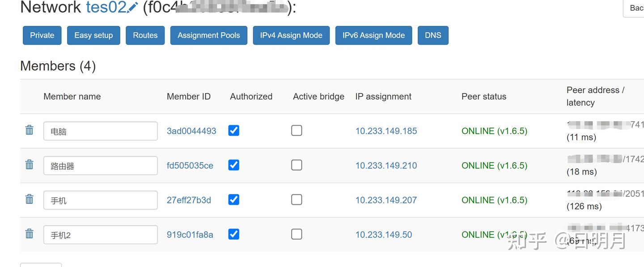
Task: Enable Active bridge for 手机2 member
Action: click(297, 234)
